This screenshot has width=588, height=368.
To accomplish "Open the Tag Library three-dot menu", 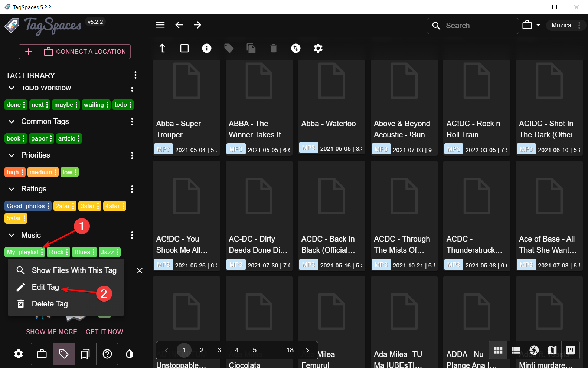I will coord(135,75).
